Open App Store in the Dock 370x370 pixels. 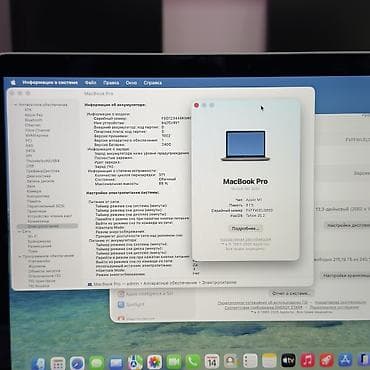click(345, 360)
